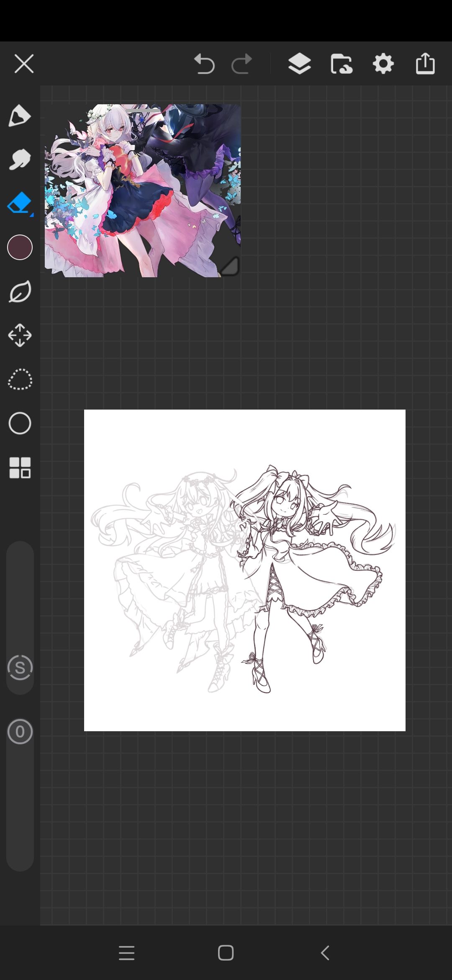Close the canvas with the X icon
Screen dimensions: 452x980
click(x=24, y=64)
